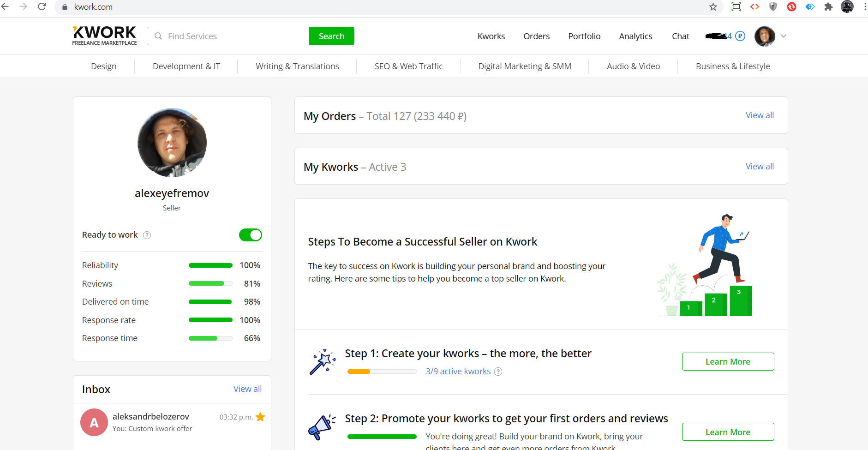Image resolution: width=868 pixels, height=450 pixels.
Task: Click the browser back arrow
Action: 6,6
